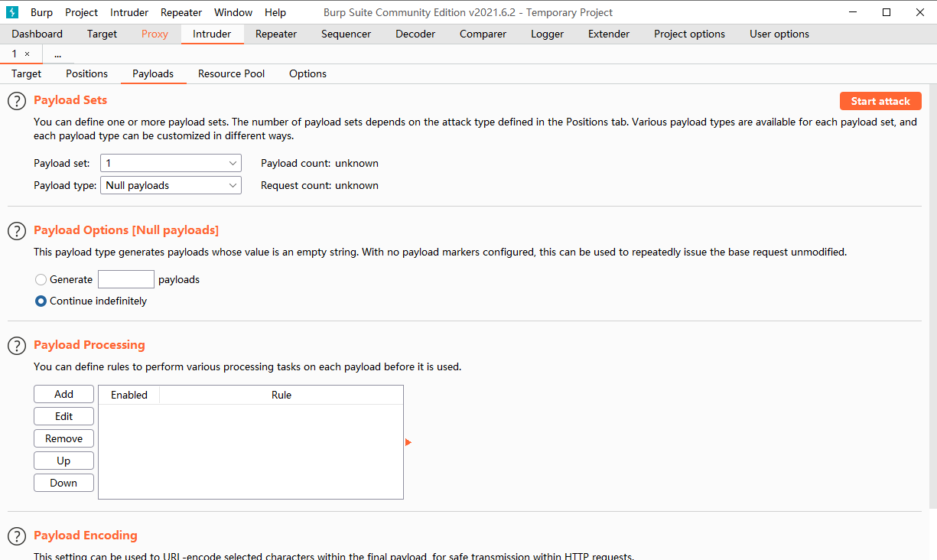Open the Payload type dropdown
The height and width of the screenshot is (560, 937).
[171, 185]
